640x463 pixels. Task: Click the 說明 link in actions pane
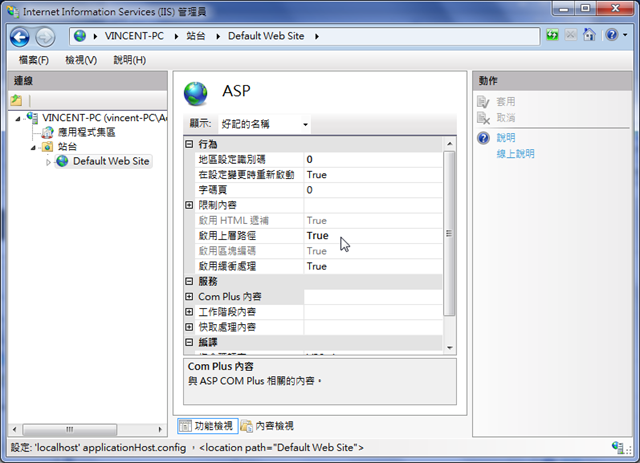click(506, 138)
